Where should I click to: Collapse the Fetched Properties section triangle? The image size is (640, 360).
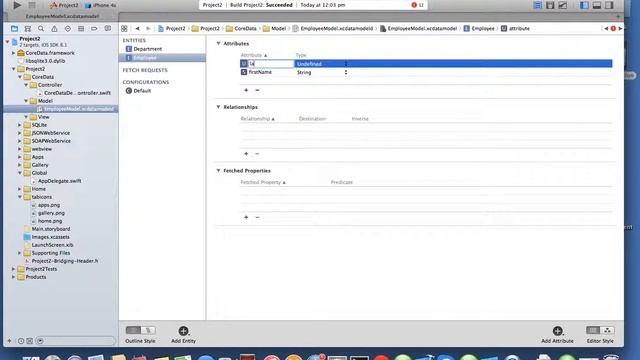tap(218, 171)
